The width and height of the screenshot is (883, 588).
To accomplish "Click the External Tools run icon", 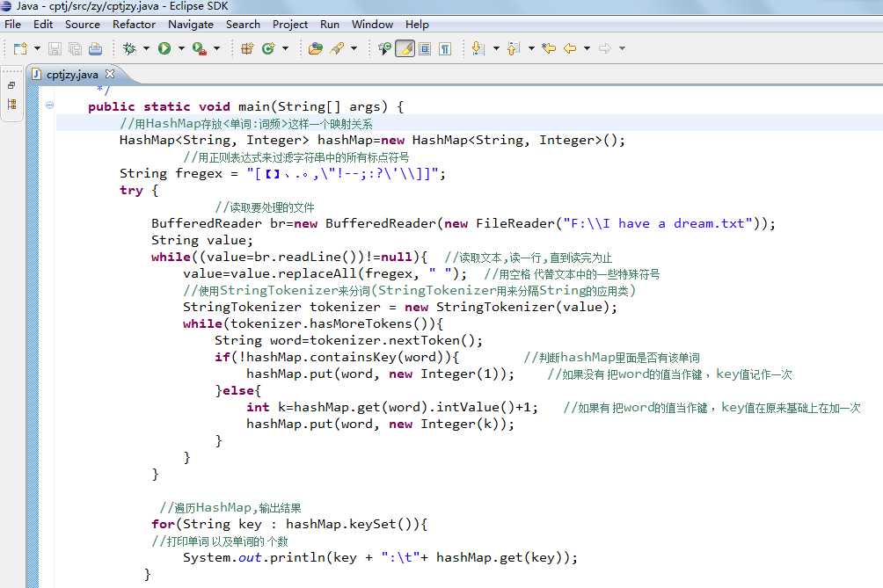I will (200, 49).
